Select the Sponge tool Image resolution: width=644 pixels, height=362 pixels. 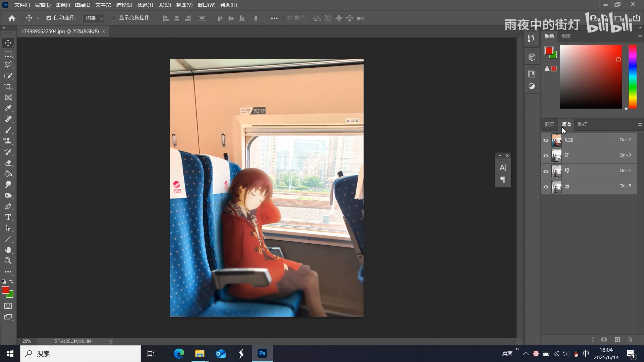(x=8, y=195)
